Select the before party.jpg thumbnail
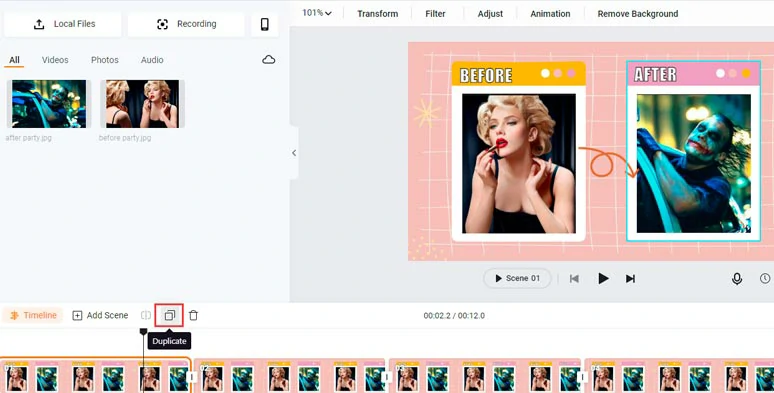 pyautogui.click(x=143, y=104)
